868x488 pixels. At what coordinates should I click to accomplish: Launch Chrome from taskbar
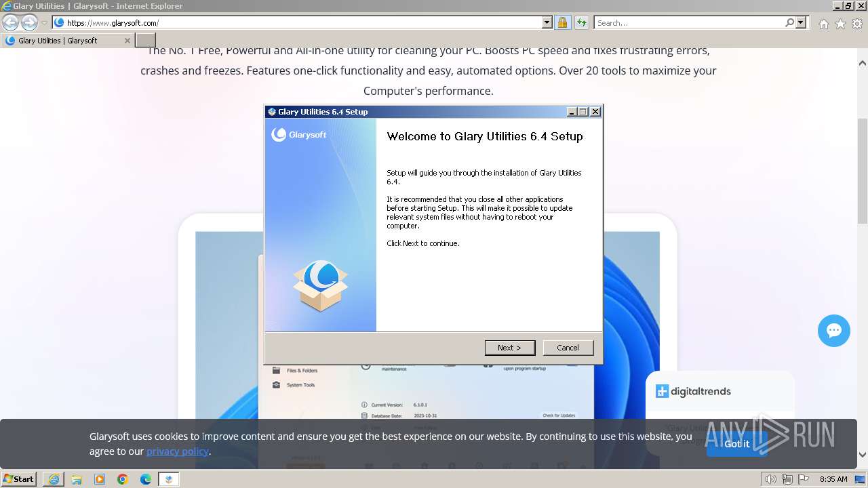click(x=123, y=479)
